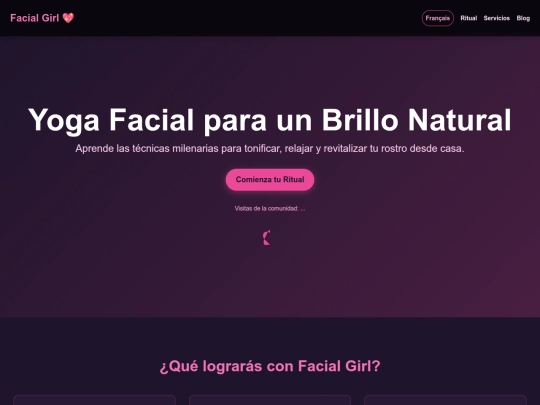Click the pink face silhouette icon

pyautogui.click(x=267, y=238)
